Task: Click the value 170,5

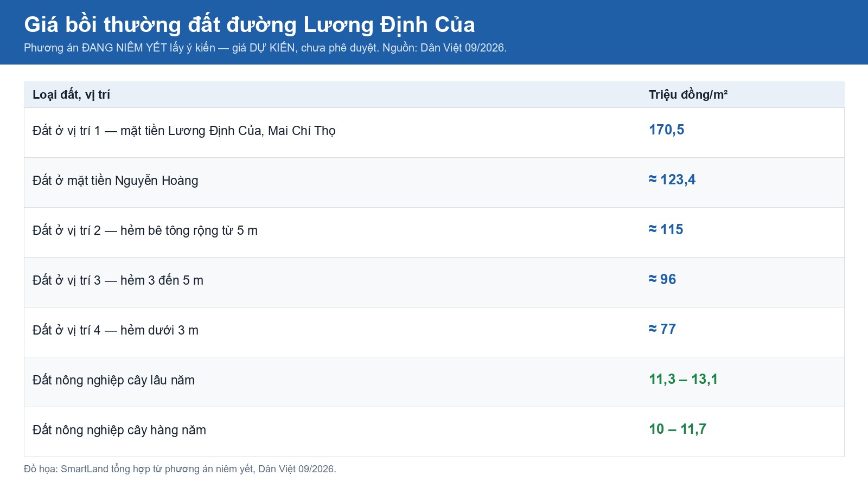Action: click(666, 130)
